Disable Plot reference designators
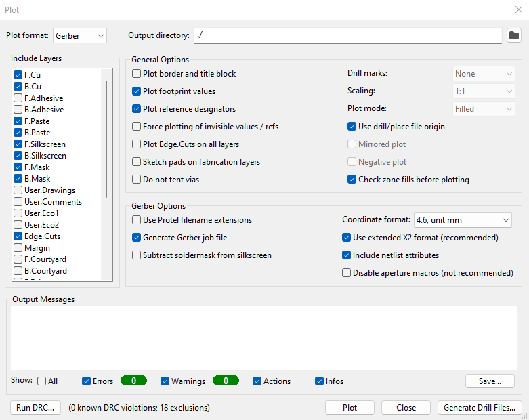This screenshot has height=420, width=529. click(x=136, y=109)
